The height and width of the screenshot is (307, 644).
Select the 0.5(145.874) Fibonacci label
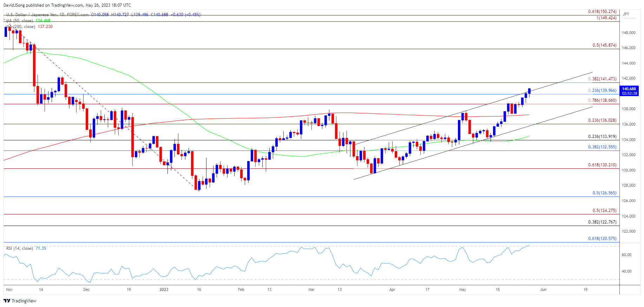tap(604, 45)
